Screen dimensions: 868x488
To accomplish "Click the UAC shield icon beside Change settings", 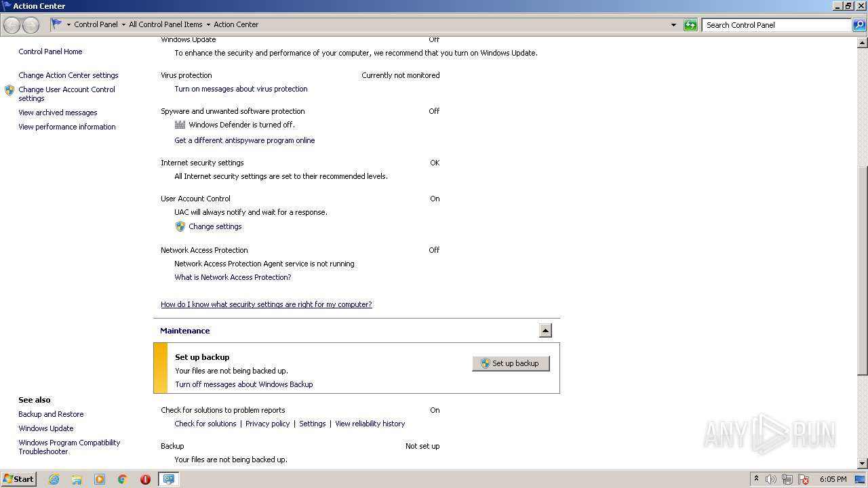I will pos(180,226).
